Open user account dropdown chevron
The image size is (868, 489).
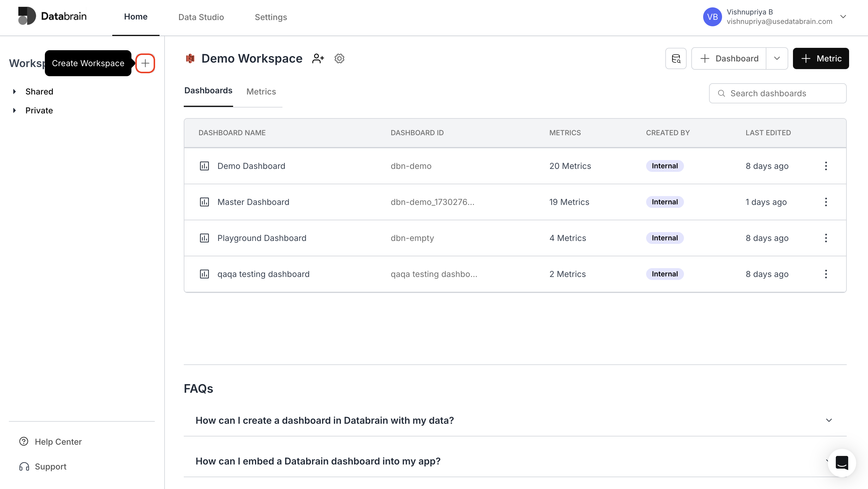pos(843,17)
